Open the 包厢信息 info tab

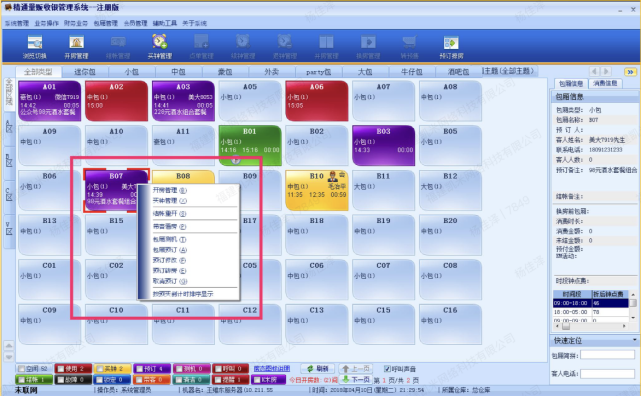tap(571, 83)
